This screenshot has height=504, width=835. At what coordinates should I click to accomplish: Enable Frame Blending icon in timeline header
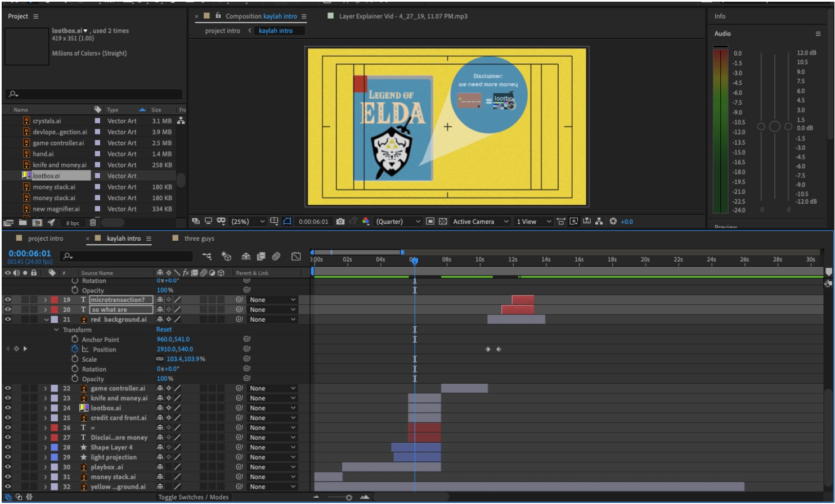[261, 256]
